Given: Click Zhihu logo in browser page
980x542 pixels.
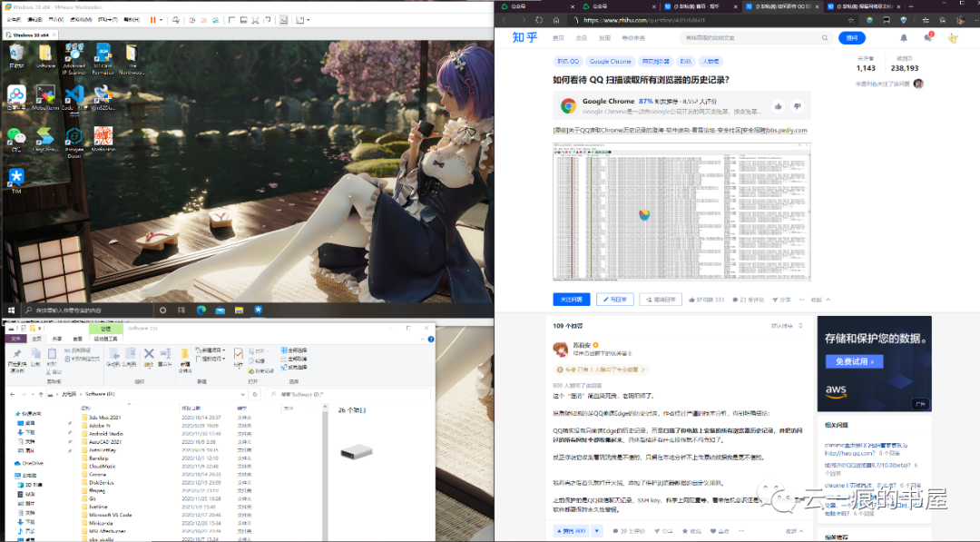Looking at the screenshot, I should point(525,37).
